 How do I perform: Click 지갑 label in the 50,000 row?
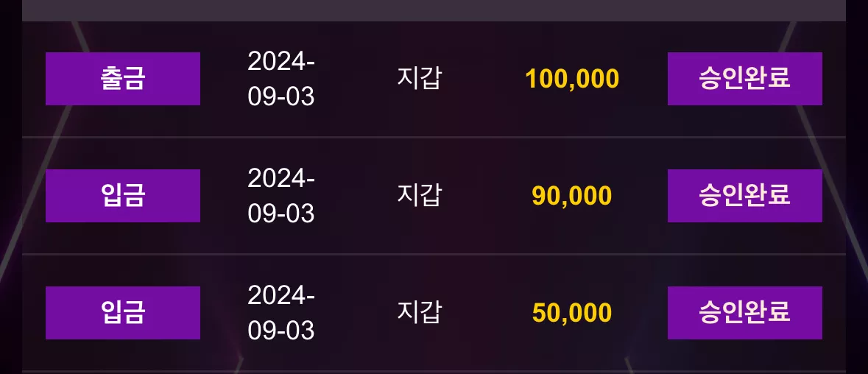coord(419,312)
